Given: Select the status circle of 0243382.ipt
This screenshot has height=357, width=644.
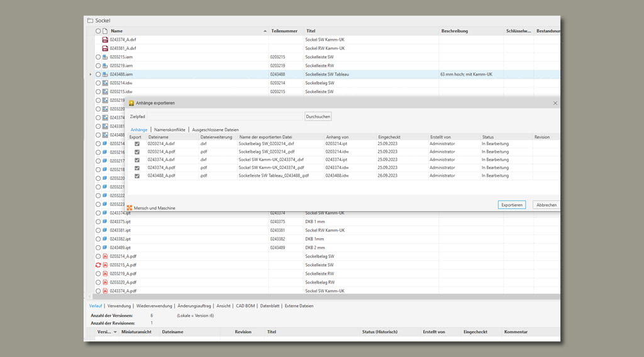Looking at the screenshot, I should click(98, 239).
